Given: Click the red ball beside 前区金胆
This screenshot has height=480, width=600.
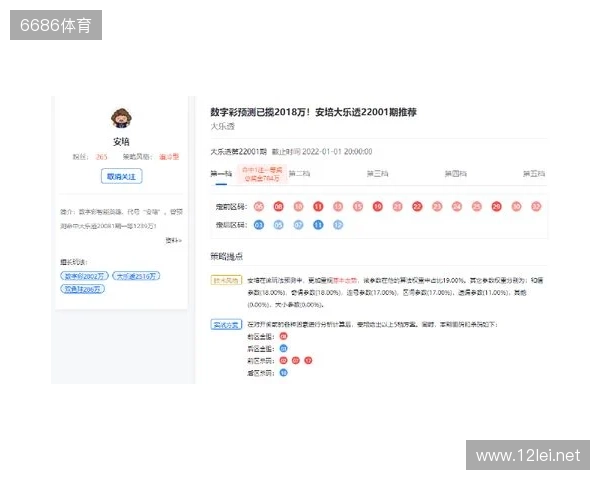Looking at the screenshot, I should pyautogui.click(x=284, y=336).
